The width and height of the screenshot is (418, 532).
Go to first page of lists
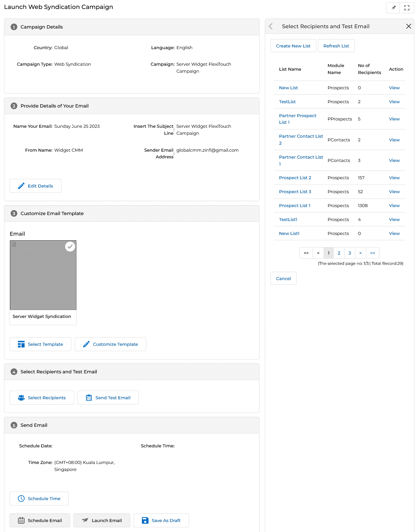[306, 253]
